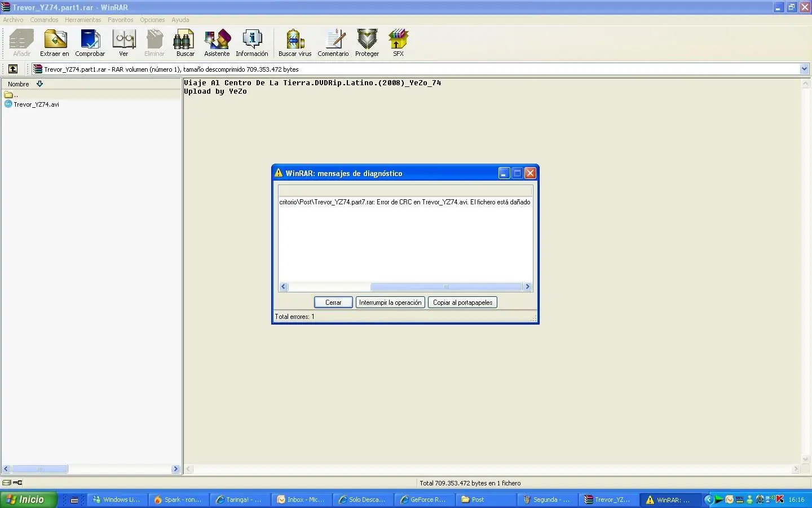Open the Herramientas menu
The image size is (812, 508).
(x=83, y=20)
